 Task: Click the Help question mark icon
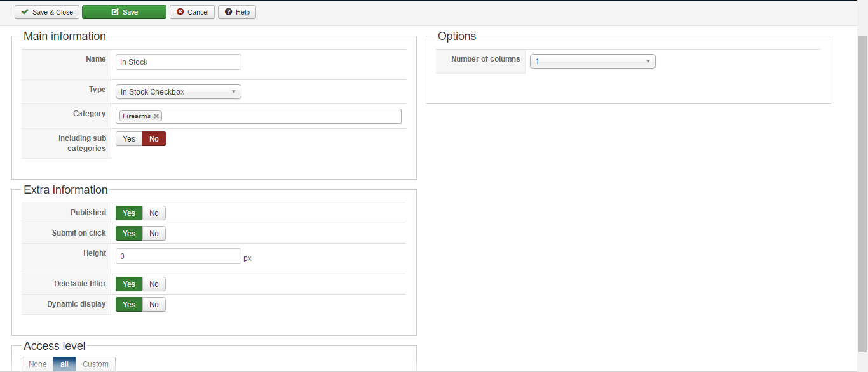coord(228,12)
